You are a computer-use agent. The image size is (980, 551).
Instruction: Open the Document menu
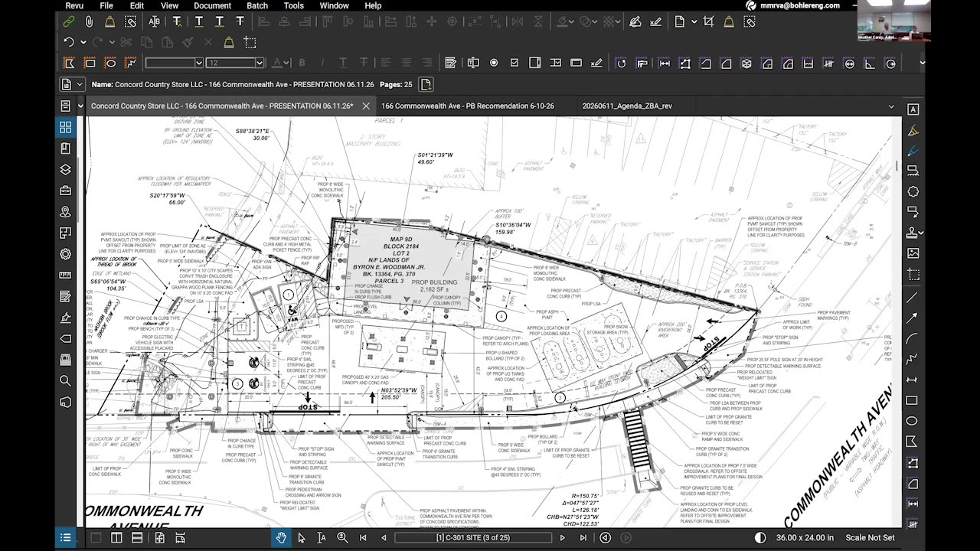(x=212, y=5)
